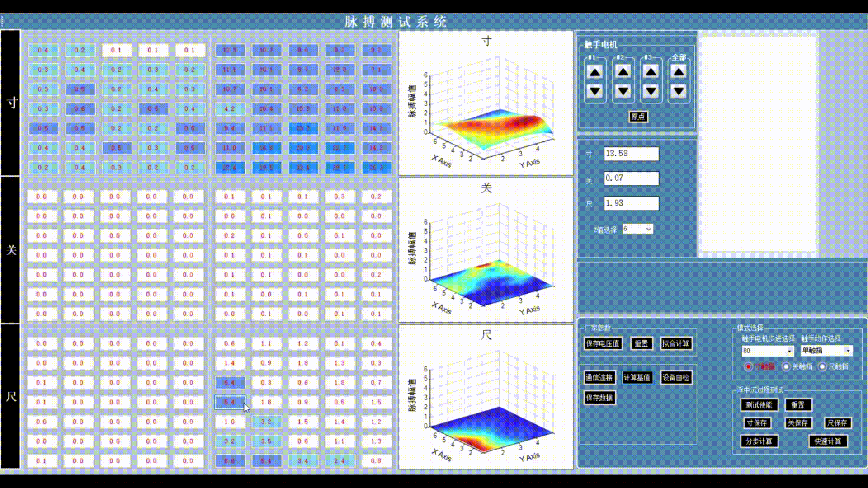The height and width of the screenshot is (488, 868).
Task: Click the 寸 value field showing 13.58
Action: [x=631, y=154]
